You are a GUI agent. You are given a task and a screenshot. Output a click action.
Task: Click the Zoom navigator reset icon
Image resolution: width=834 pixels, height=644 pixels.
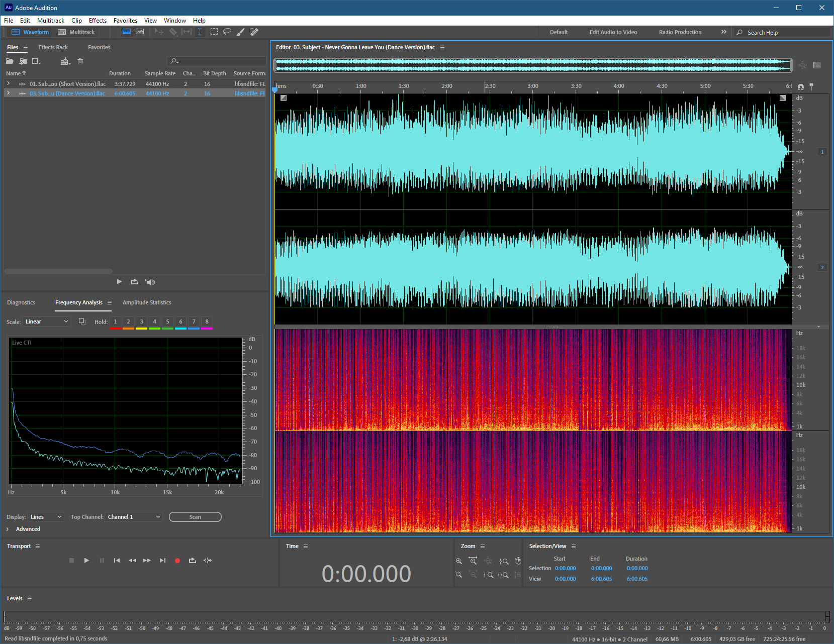click(x=803, y=65)
